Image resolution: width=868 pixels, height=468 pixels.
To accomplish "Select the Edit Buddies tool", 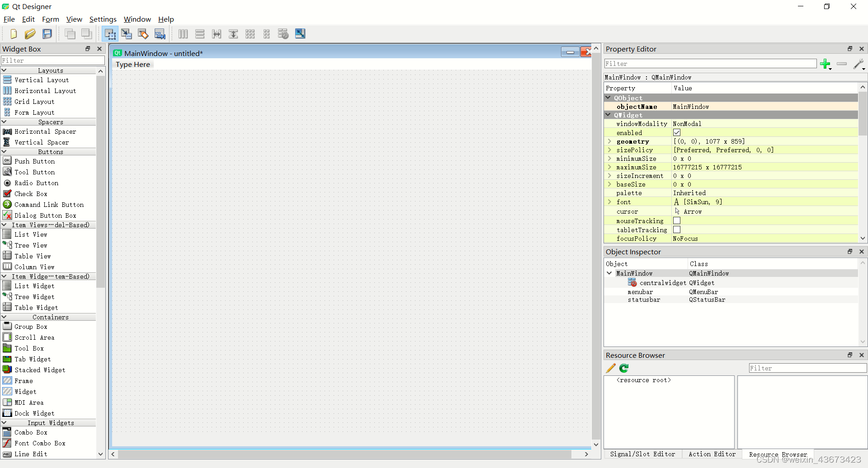I will tap(143, 33).
